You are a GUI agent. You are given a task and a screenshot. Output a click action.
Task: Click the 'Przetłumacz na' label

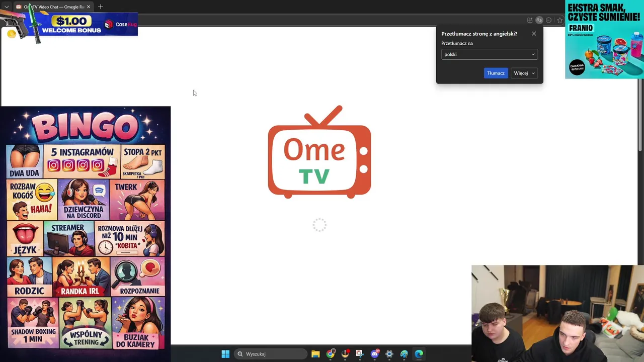(457, 43)
